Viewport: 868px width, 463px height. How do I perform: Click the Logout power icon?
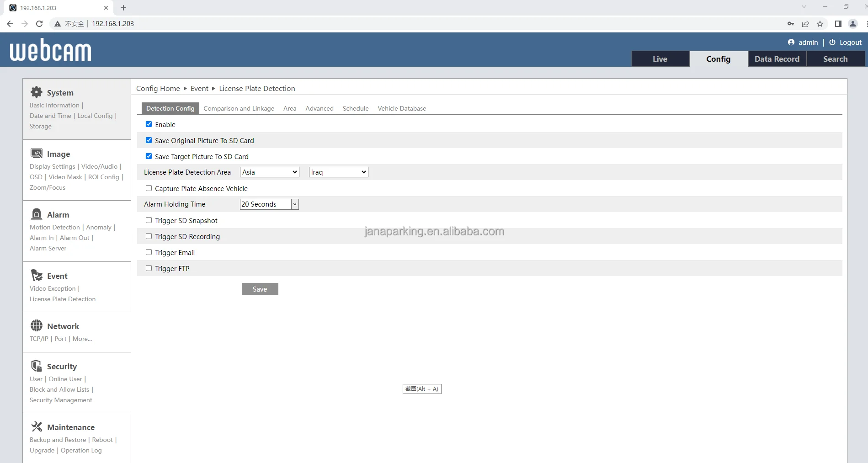832,42
